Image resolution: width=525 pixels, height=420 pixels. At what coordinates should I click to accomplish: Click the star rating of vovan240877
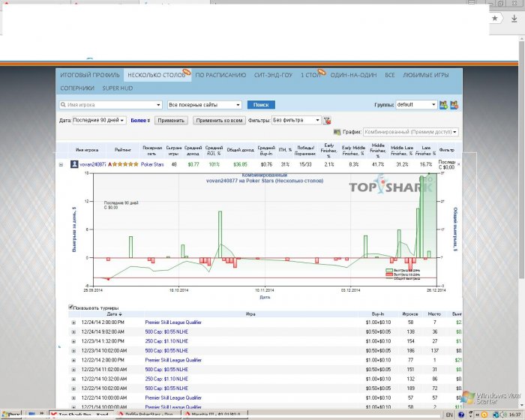coord(125,163)
